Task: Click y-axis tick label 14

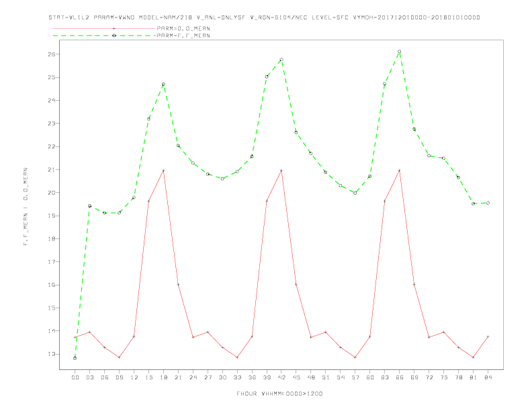Action: (x=53, y=331)
